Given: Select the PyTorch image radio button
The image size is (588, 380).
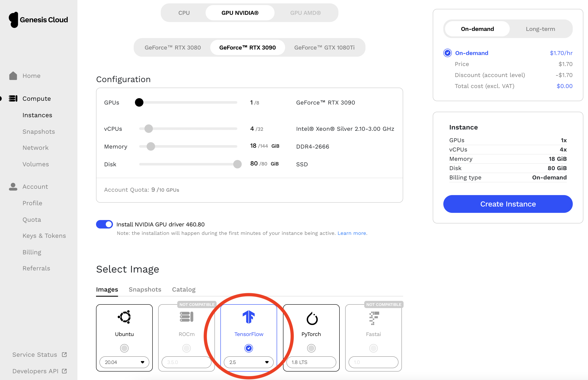Looking at the screenshot, I should 311,348.
